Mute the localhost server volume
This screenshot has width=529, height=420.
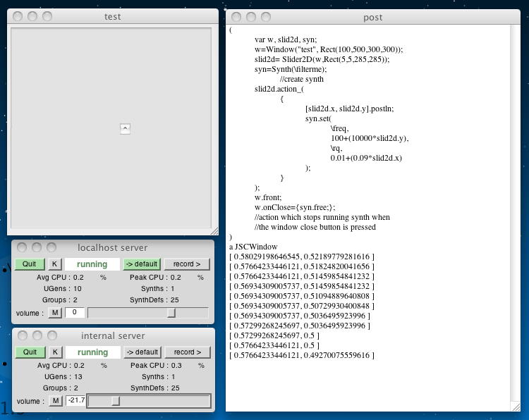tap(54, 312)
